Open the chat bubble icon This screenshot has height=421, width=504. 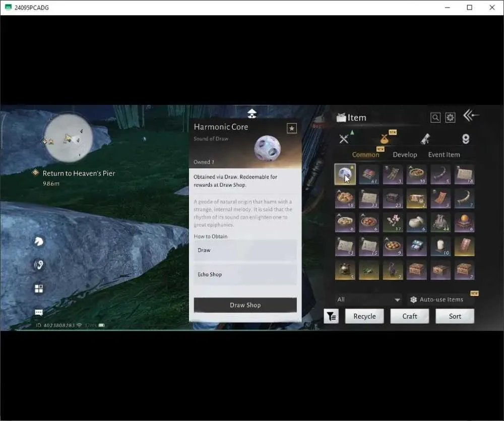[x=39, y=312]
